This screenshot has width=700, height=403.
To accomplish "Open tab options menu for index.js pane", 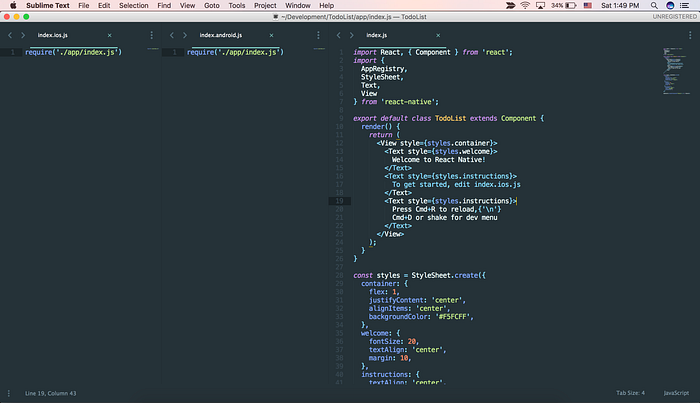I will click(x=690, y=35).
